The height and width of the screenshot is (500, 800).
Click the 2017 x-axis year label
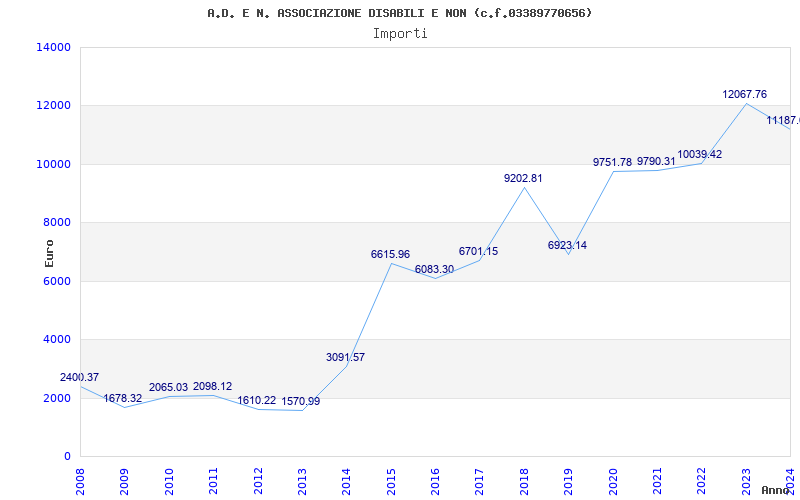[480, 481]
